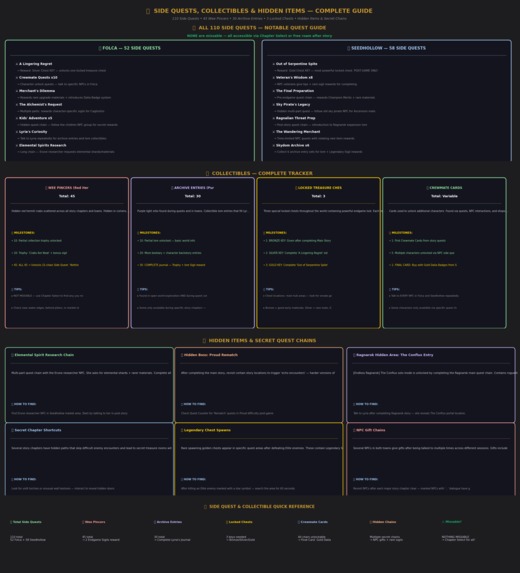520x573 pixels.
Task: Click the 'FOLCA — 52 SIDE QUESTS' card header
Action: click(131, 48)
